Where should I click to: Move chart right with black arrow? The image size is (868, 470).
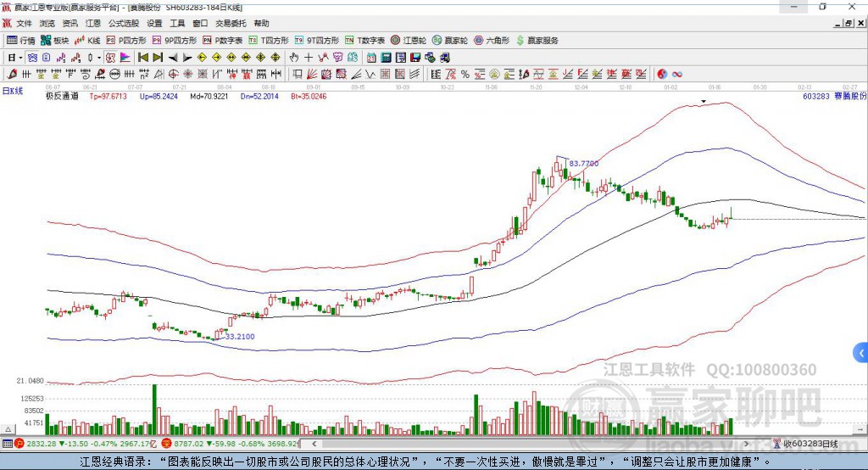(187, 58)
